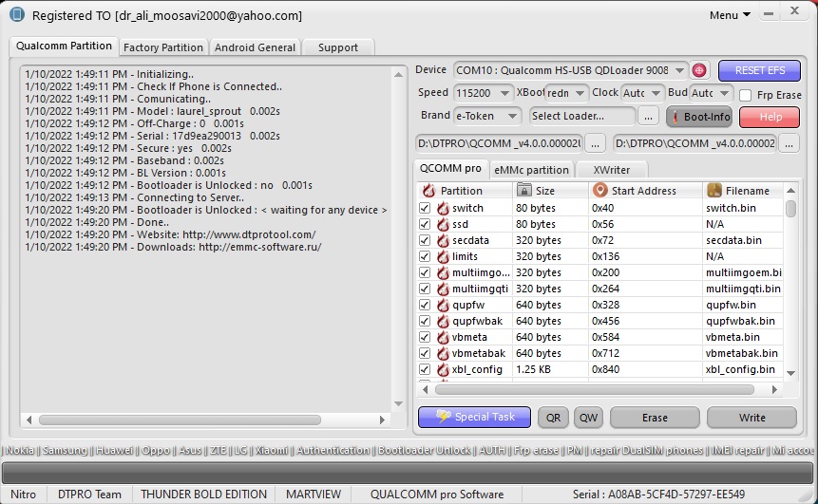Switch to the eMMc partition tab
Viewport: 818px width, 504px height.
pos(531,170)
